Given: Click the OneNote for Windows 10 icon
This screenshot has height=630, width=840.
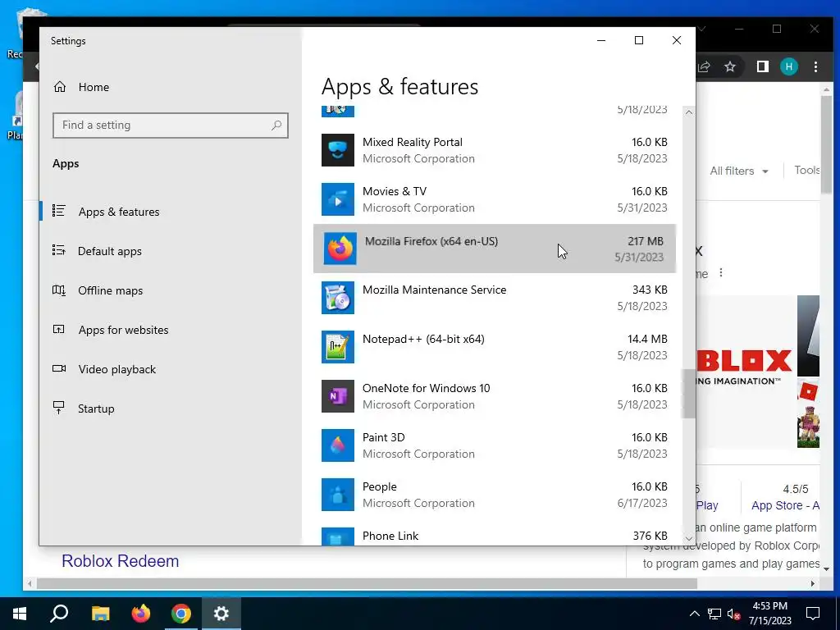Looking at the screenshot, I should tap(337, 396).
